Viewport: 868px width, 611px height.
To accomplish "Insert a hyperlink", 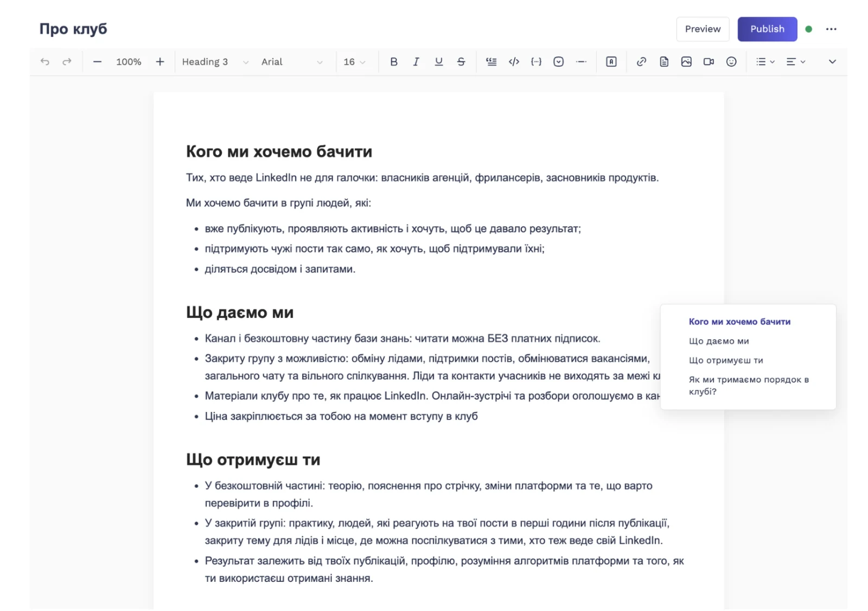I will pyautogui.click(x=641, y=62).
